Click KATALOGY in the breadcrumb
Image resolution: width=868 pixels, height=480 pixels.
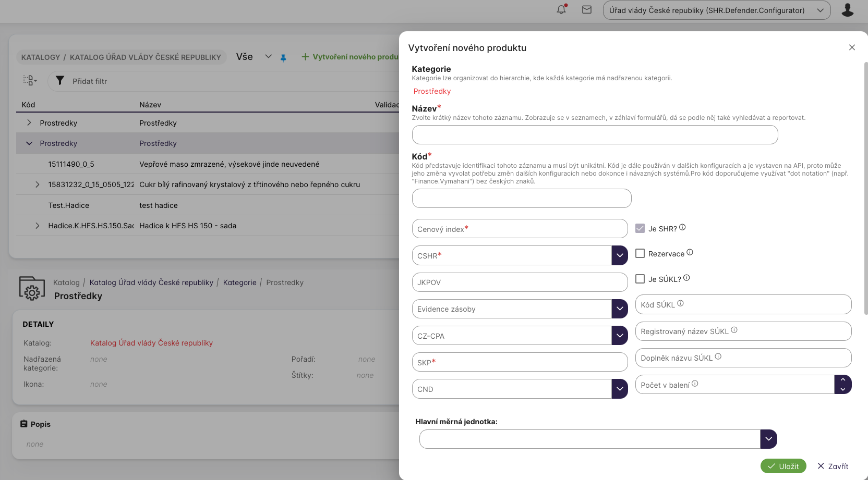pos(41,57)
